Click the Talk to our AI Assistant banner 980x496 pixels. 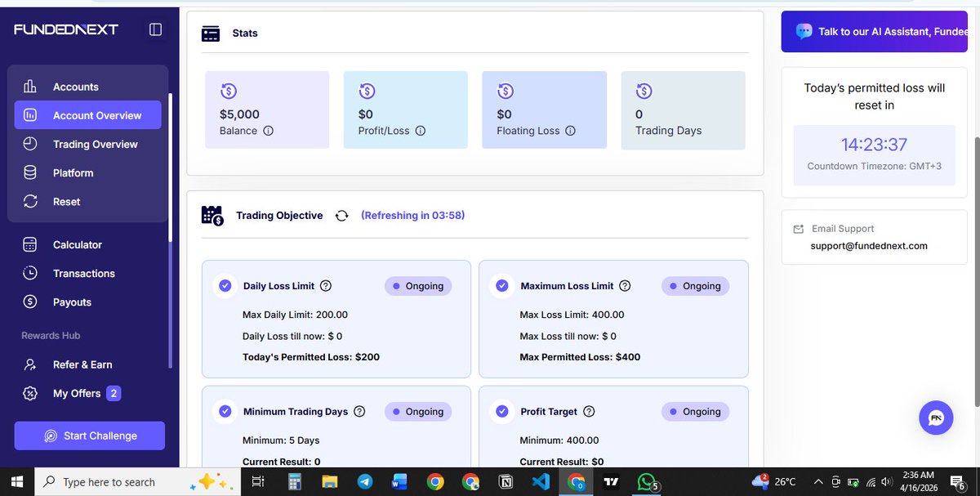pyautogui.click(x=875, y=32)
